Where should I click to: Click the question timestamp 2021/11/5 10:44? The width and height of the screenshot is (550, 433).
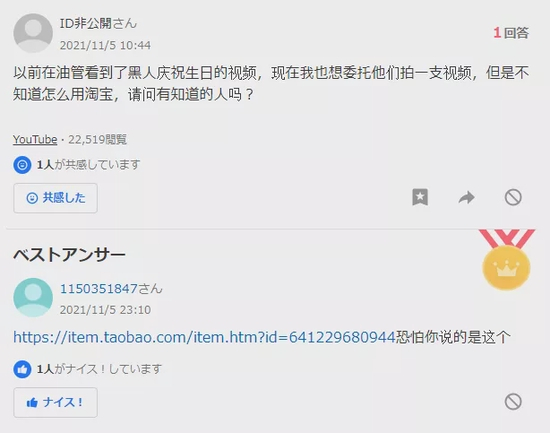(105, 45)
